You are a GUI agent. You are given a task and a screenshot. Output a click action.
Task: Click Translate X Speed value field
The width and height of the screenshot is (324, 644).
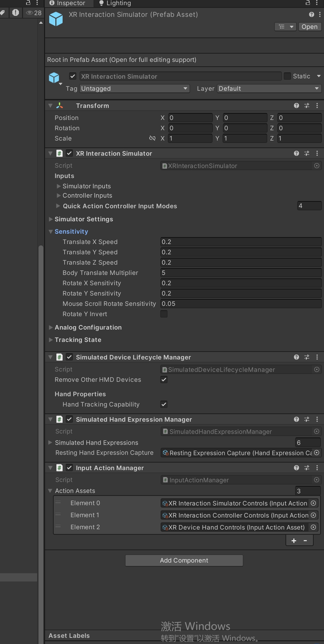coord(241,242)
